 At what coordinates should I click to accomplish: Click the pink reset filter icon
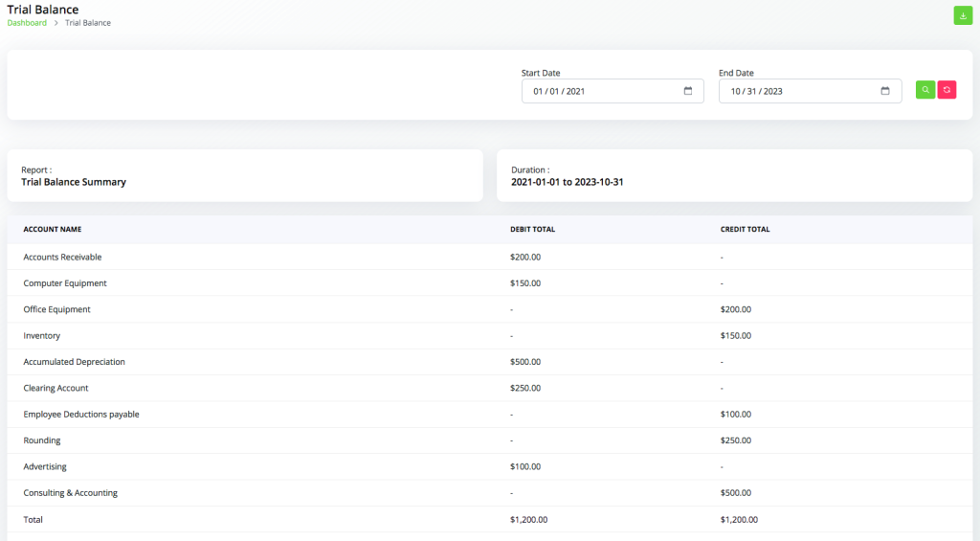click(x=947, y=89)
